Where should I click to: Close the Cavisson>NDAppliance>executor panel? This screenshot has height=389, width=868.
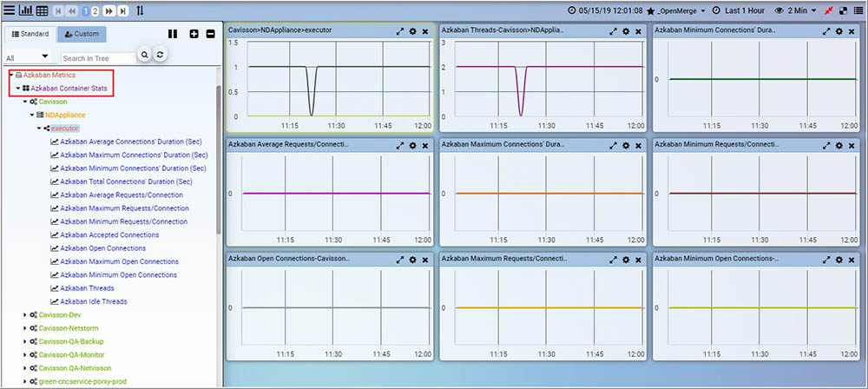point(425,31)
